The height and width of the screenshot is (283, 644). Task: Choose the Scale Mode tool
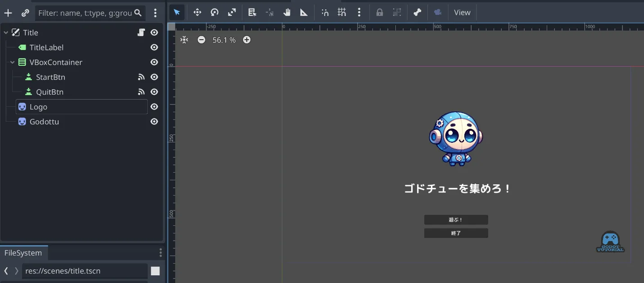pyautogui.click(x=231, y=13)
